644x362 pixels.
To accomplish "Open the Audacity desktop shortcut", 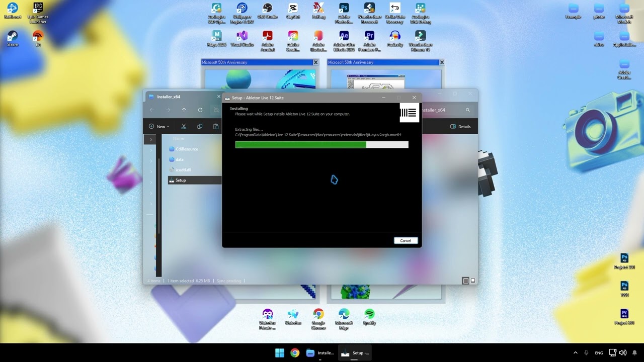I will click(x=395, y=39).
